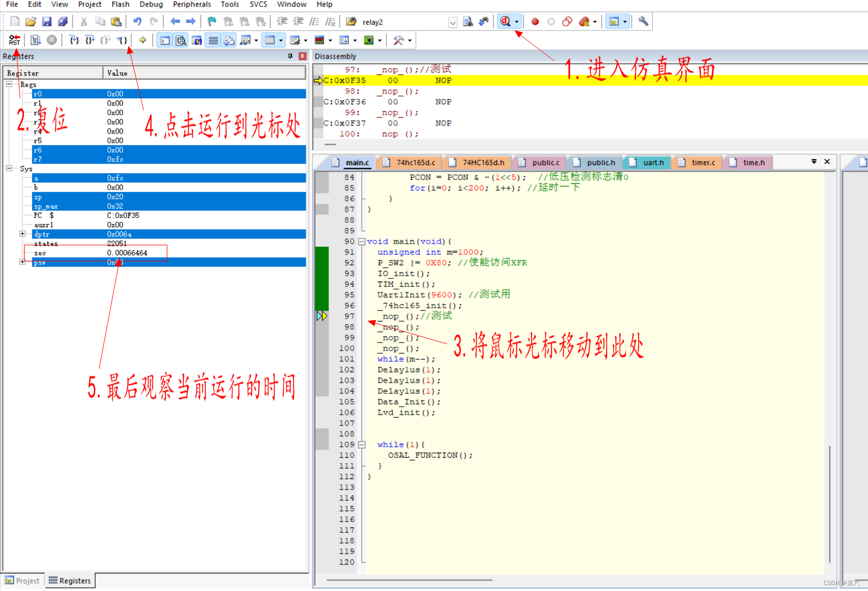The image size is (868, 591).
Task: Toggle the Memory Windows button
Action: coord(270,40)
